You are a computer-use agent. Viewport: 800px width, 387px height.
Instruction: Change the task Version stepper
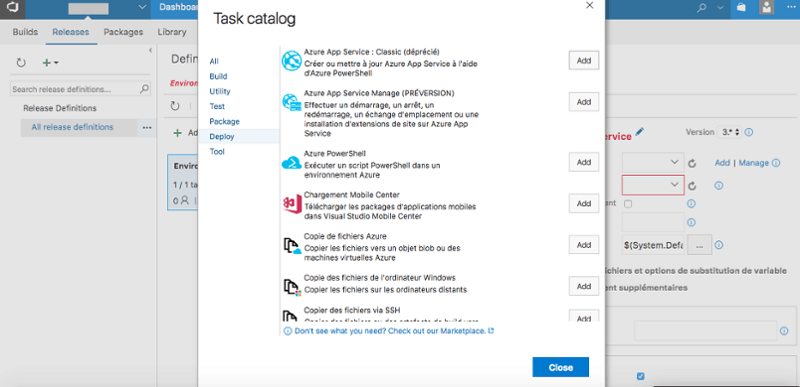(729, 132)
